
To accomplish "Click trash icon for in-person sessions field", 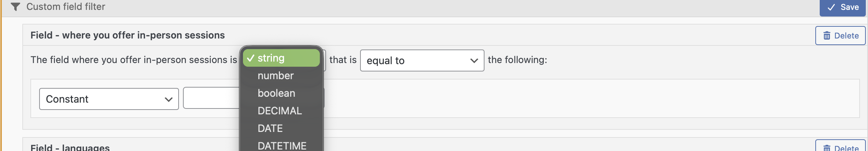I will click(827, 36).
